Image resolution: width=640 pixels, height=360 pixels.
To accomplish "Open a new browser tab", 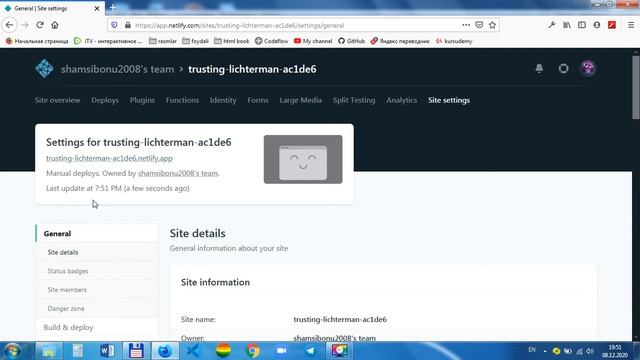I will click(113, 8).
